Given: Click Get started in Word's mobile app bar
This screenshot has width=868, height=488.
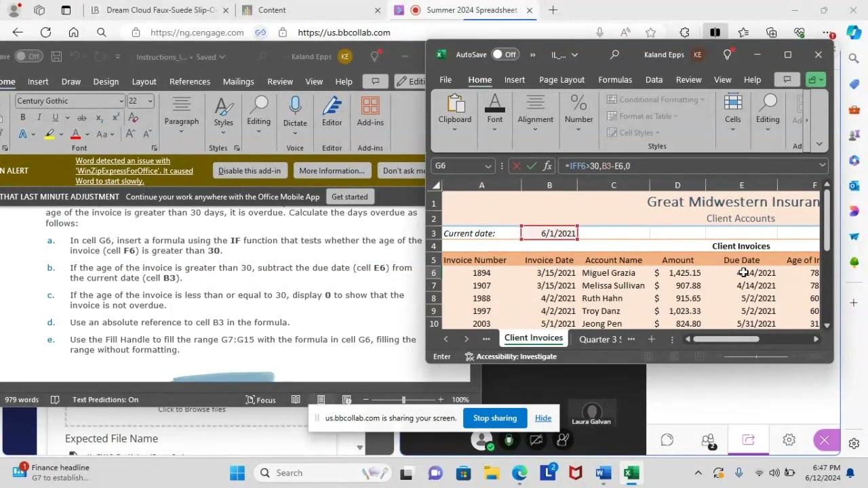Looking at the screenshot, I should click(x=349, y=197).
